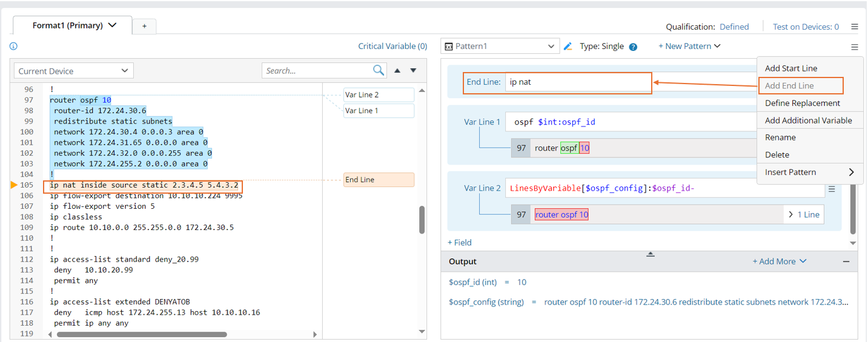
Task: Expand the New Pattern dropdown
Action: (x=689, y=46)
